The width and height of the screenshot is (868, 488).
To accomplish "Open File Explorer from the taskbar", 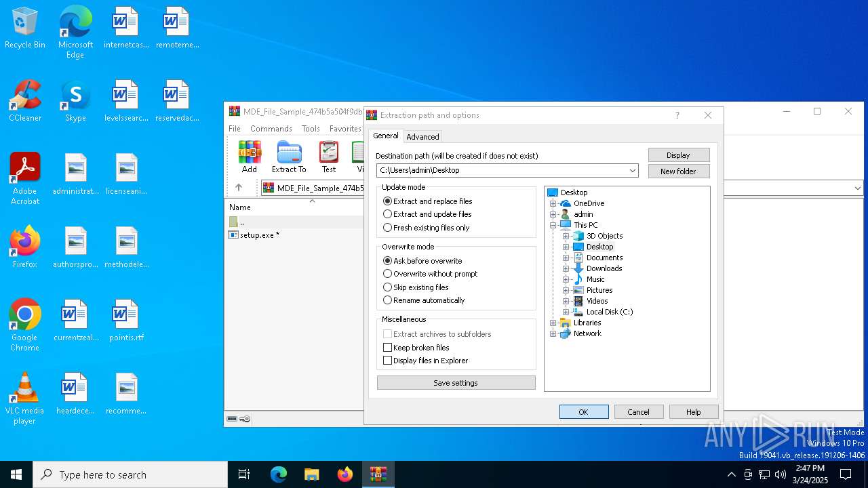I will (312, 474).
